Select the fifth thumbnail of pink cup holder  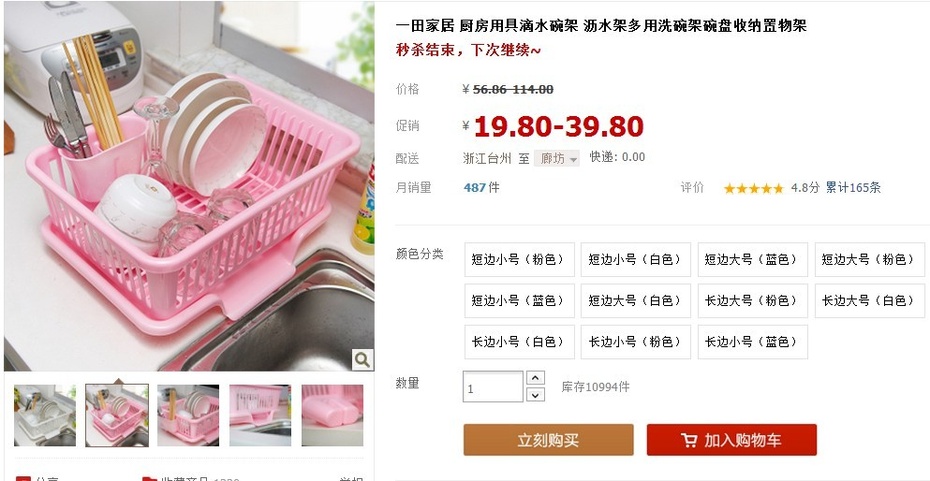tap(332, 415)
